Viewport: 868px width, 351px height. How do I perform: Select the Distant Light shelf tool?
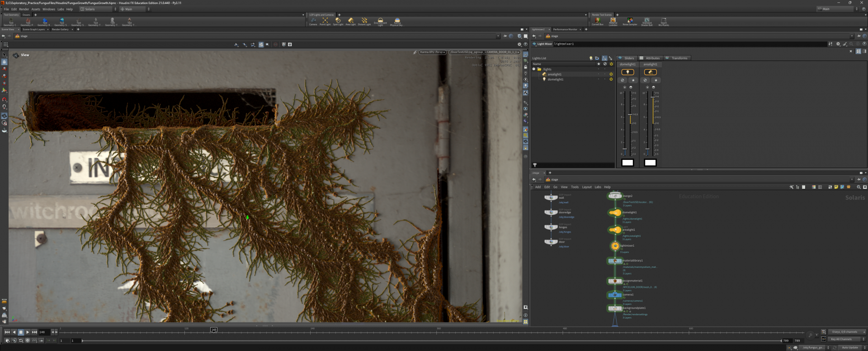(364, 21)
